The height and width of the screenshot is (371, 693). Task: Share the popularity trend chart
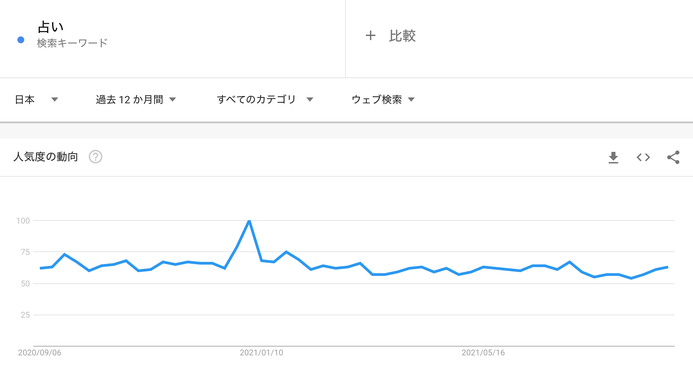click(x=673, y=157)
